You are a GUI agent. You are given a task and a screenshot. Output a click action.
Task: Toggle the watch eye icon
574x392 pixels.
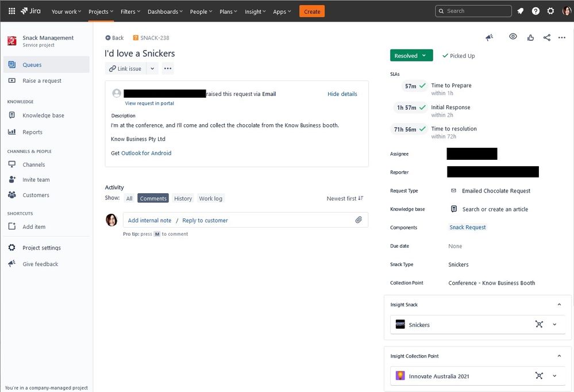pos(513,37)
